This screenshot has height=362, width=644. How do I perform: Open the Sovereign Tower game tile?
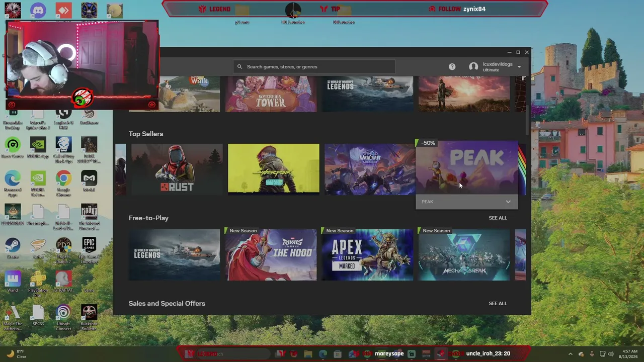click(271, 94)
